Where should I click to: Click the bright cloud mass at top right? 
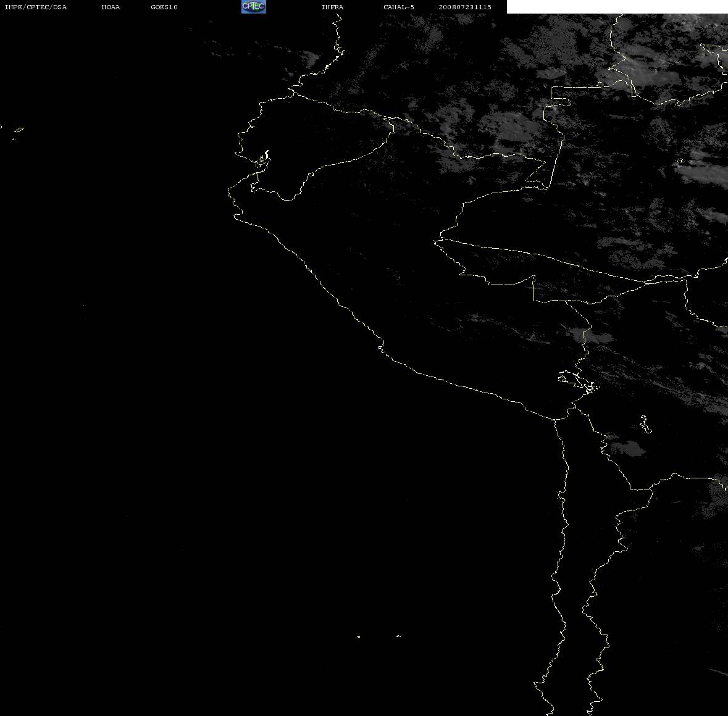[x=659, y=65]
